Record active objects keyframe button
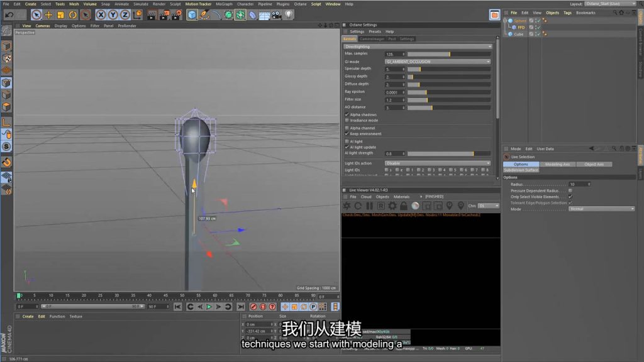The height and width of the screenshot is (362, 644). [253, 307]
